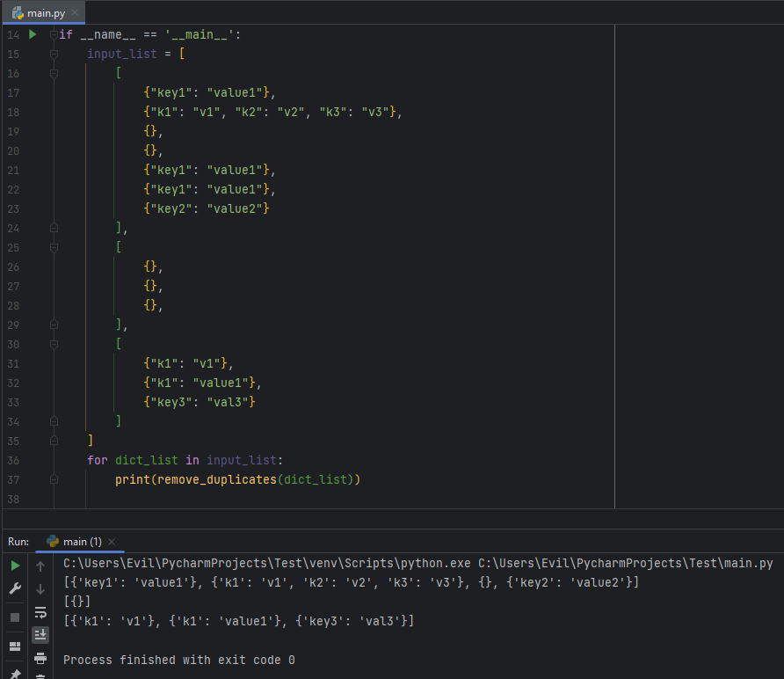784x679 pixels.
Task: Click the {"k1": "value1"} dict on line 32
Action: 200,383
